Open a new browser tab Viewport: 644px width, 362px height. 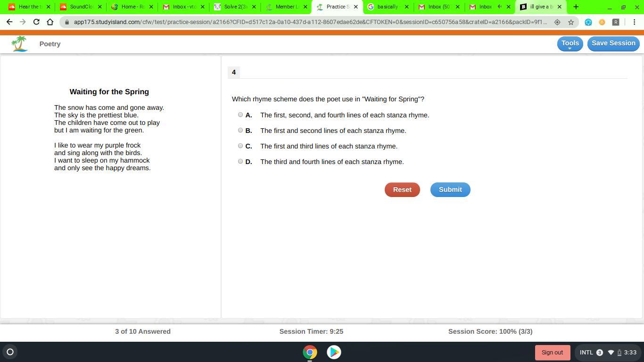coord(576,7)
